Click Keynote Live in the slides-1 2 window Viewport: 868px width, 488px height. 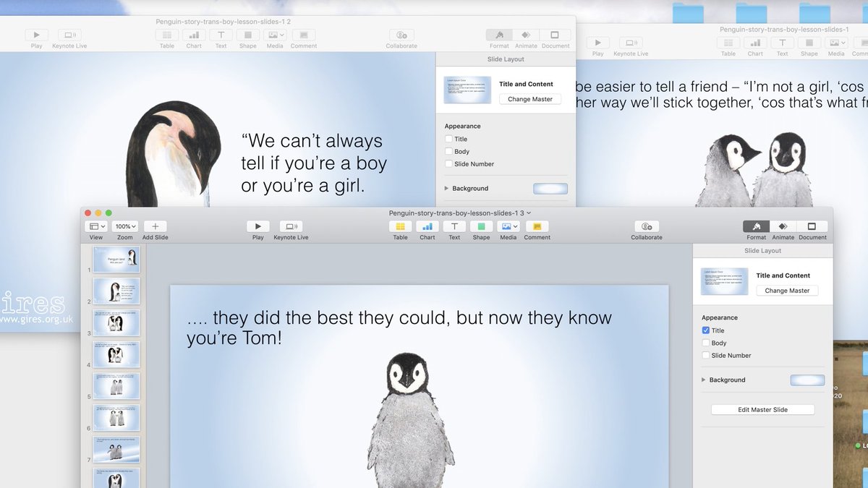(x=69, y=35)
